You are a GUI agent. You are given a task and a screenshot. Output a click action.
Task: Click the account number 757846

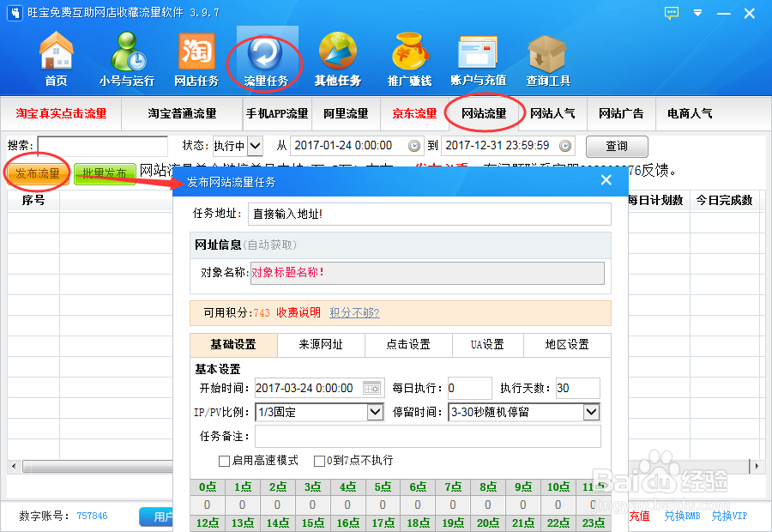pyautogui.click(x=92, y=516)
